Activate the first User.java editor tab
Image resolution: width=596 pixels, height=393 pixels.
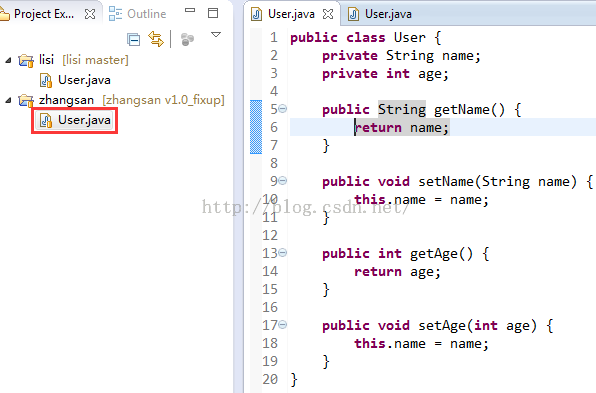[291, 14]
